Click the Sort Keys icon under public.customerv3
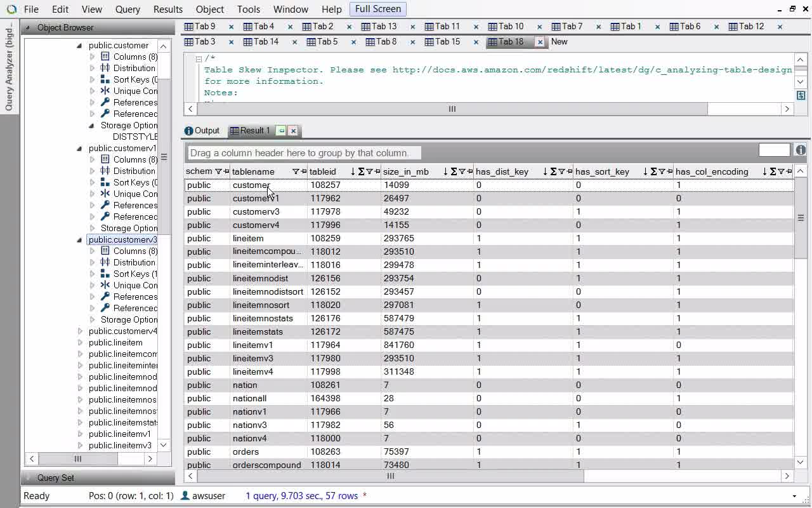812x508 pixels. pyautogui.click(x=105, y=274)
